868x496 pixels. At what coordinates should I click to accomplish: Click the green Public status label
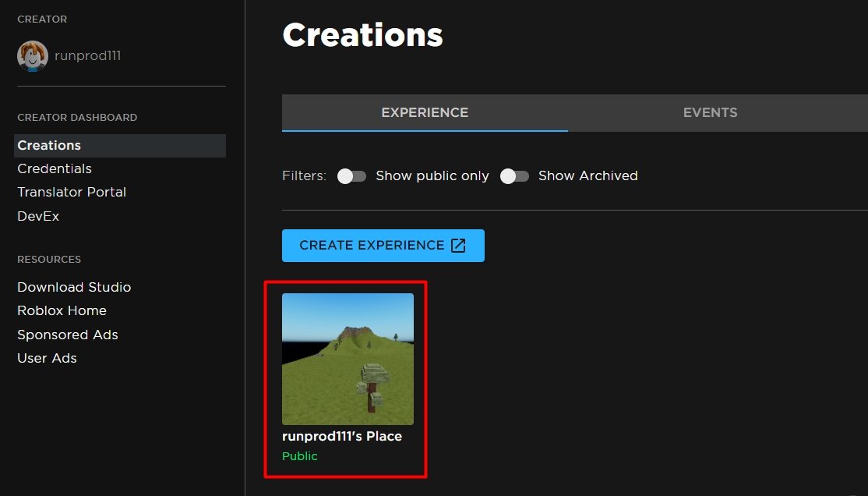point(300,456)
